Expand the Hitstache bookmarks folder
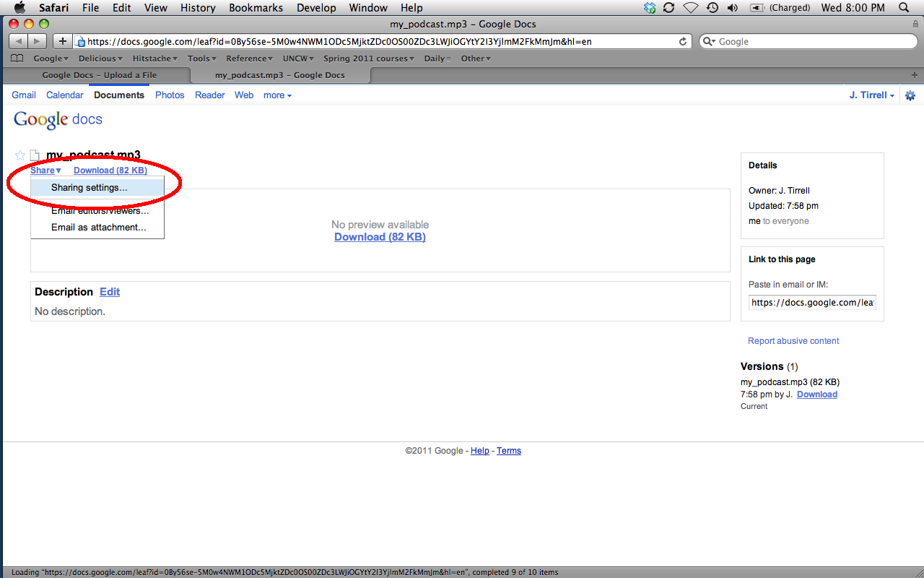This screenshot has width=924, height=578. point(155,59)
